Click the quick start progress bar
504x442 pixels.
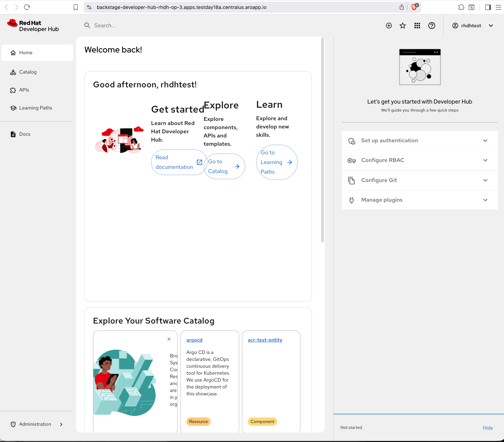(419, 414)
